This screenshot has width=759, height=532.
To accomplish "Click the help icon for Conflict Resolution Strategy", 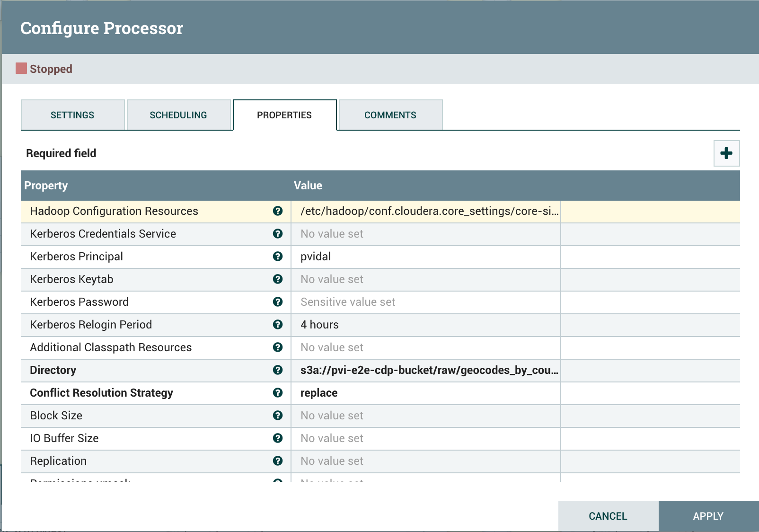I will pyautogui.click(x=277, y=393).
